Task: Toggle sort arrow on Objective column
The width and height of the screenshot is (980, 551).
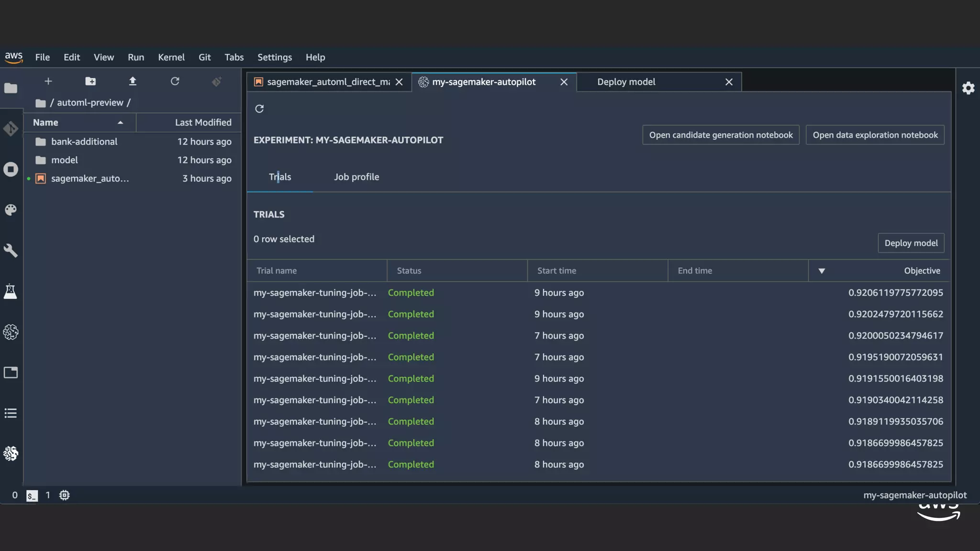Action: click(822, 271)
